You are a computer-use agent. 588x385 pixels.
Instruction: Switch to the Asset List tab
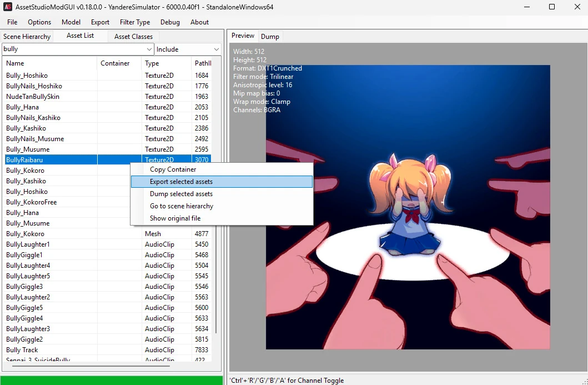coord(81,36)
